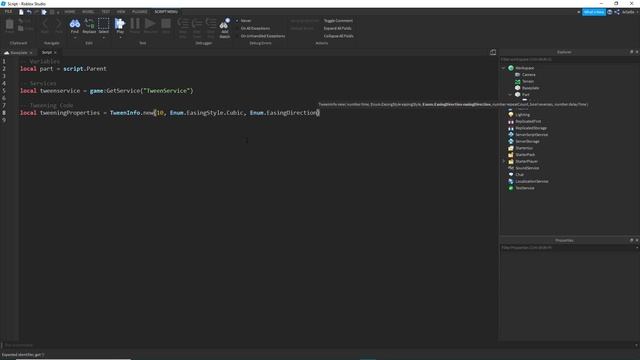Viewport: 640px width, 360px height.
Task: Click the Collapse All Folds action
Action: 338,36
